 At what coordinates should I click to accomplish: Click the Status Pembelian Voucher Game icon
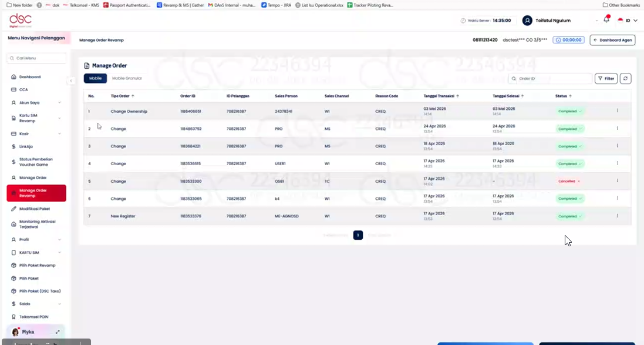tap(14, 162)
